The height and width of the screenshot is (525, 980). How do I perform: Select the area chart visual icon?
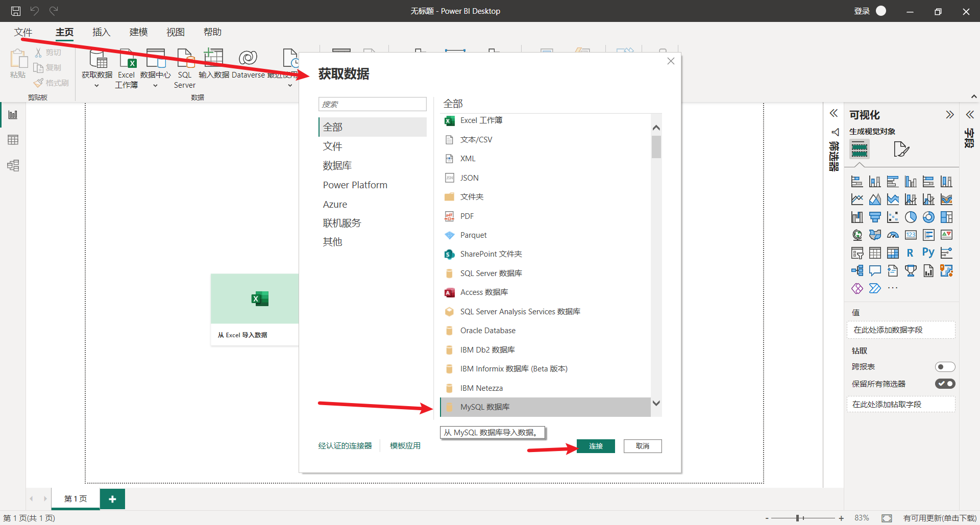[875, 199]
